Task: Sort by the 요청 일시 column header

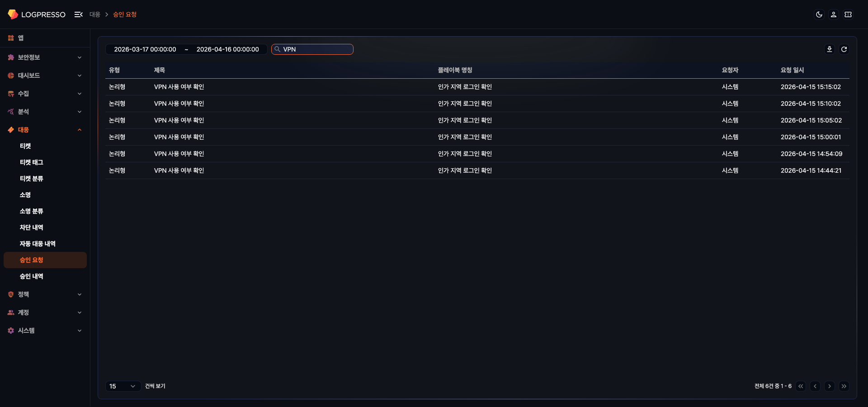Action: [792, 70]
